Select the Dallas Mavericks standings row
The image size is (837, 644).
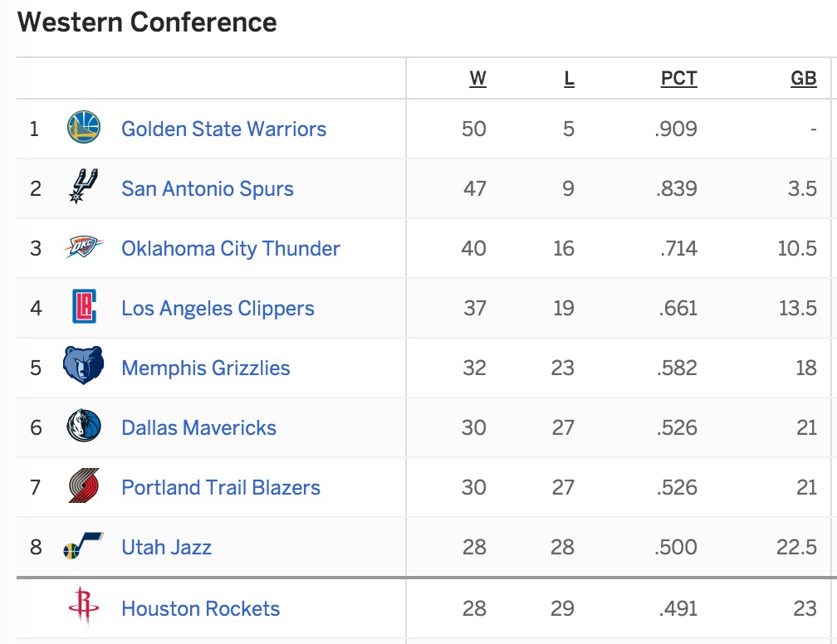click(x=415, y=427)
